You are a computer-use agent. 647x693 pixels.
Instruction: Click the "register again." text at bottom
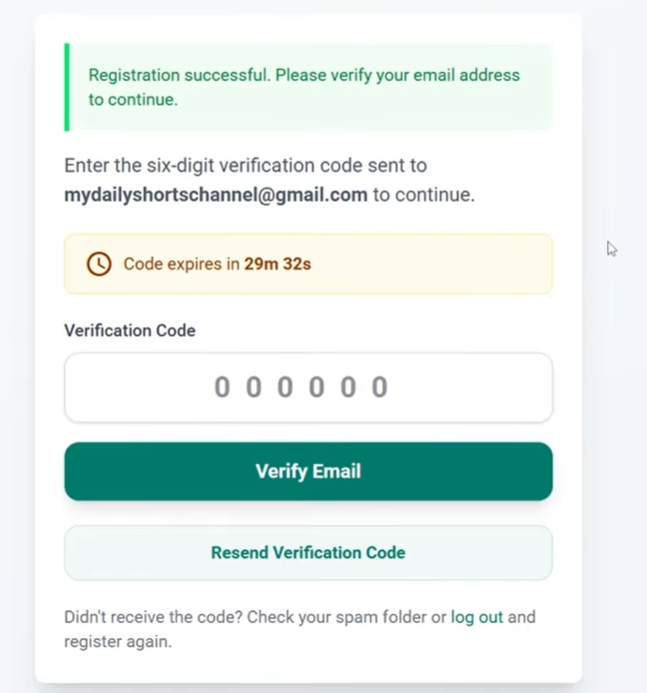(117, 641)
